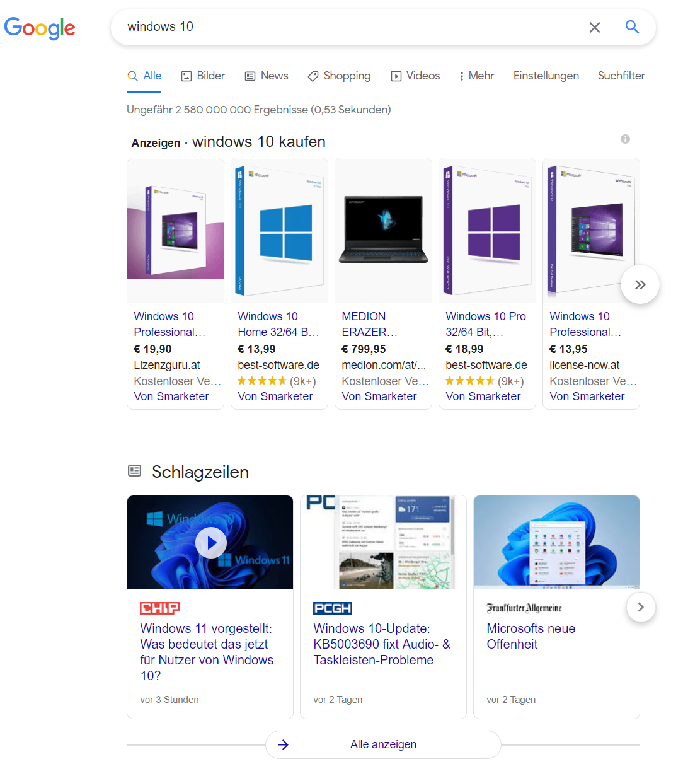
Task: Click Von Smarketer under license-now.at
Action: tap(587, 396)
